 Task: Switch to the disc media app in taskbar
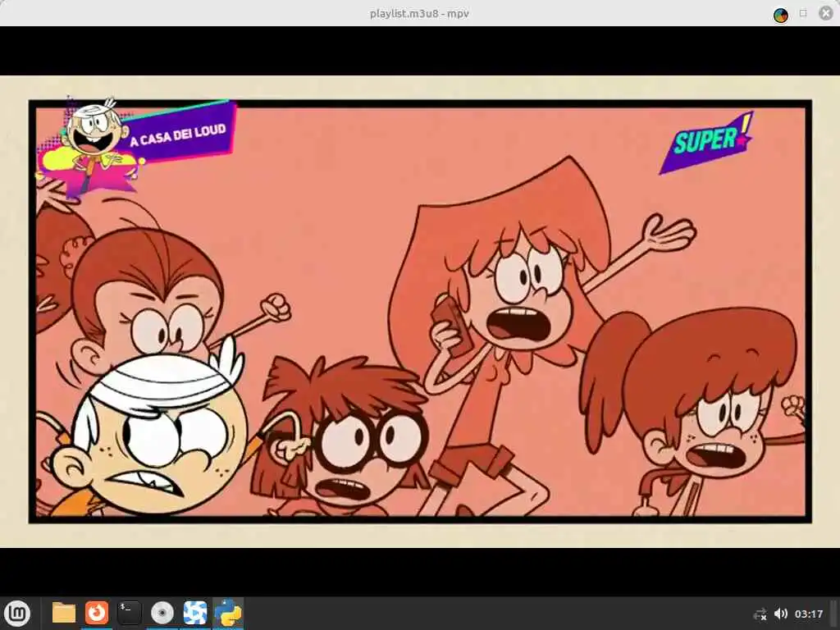(162, 614)
